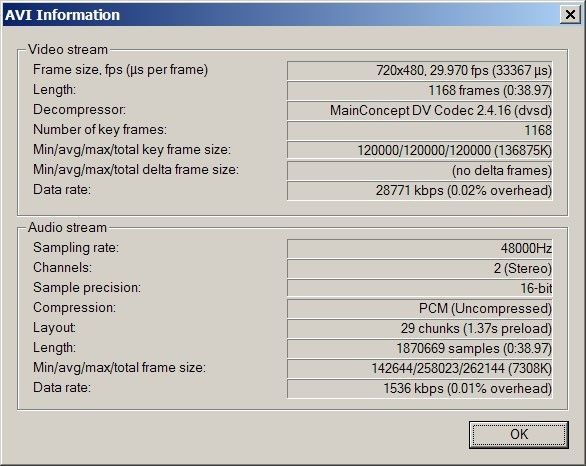Close the AVI Information dialog
Screen dimensions: 586x466
click(570, 15)
